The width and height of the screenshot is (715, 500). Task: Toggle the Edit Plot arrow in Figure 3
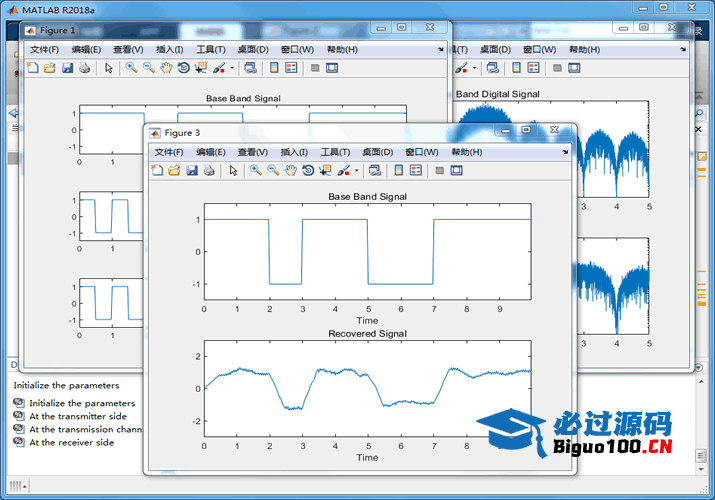(233, 171)
